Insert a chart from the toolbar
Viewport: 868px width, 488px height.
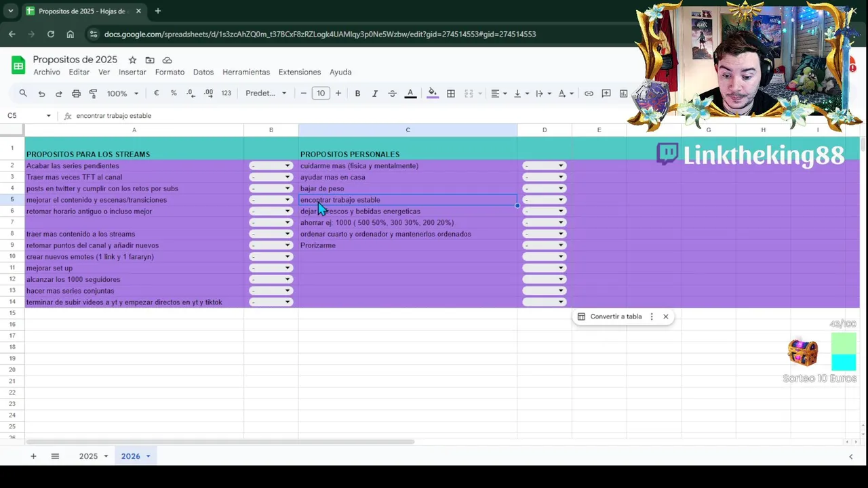click(x=623, y=94)
